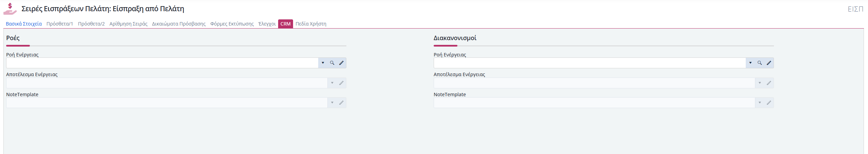Select the CRM tab
The width and height of the screenshot is (868, 154).
pyautogui.click(x=286, y=24)
